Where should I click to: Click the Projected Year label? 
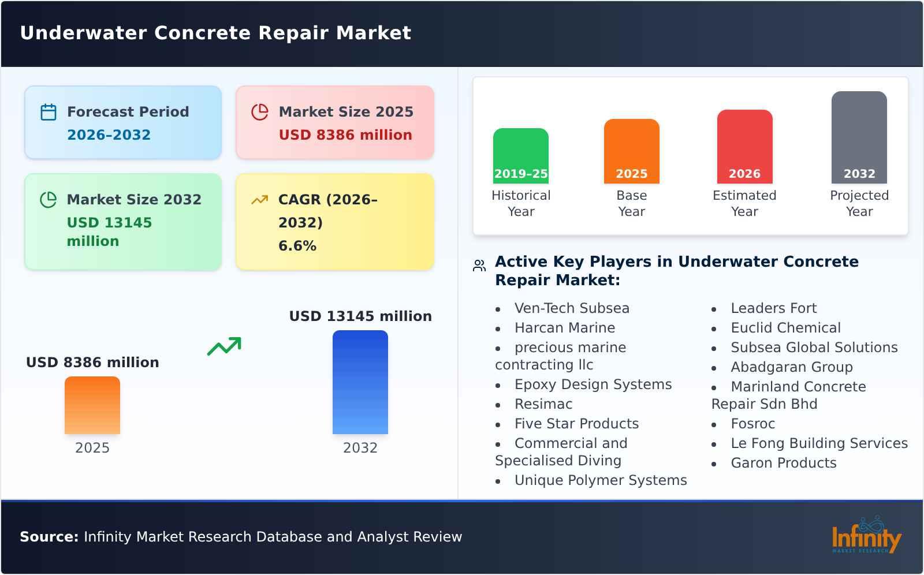[859, 203]
